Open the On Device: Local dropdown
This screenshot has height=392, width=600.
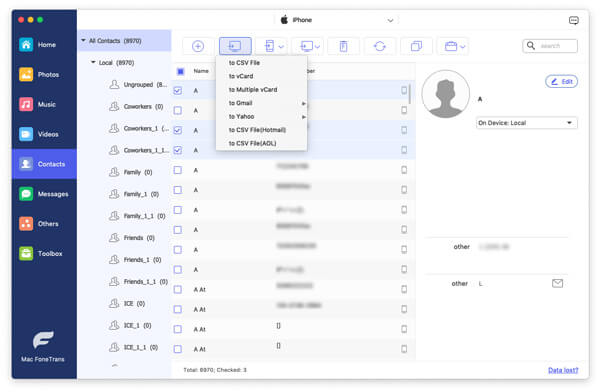tap(526, 123)
